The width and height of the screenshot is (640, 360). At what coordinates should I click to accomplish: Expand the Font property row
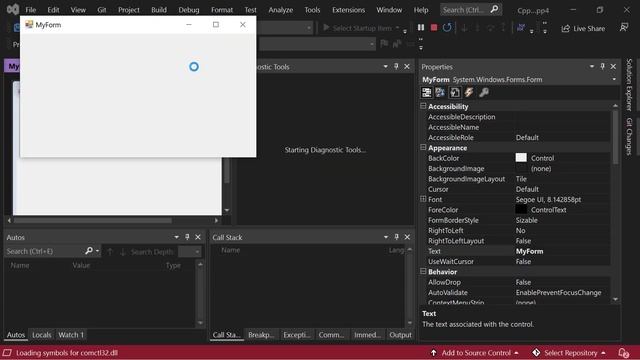423,199
